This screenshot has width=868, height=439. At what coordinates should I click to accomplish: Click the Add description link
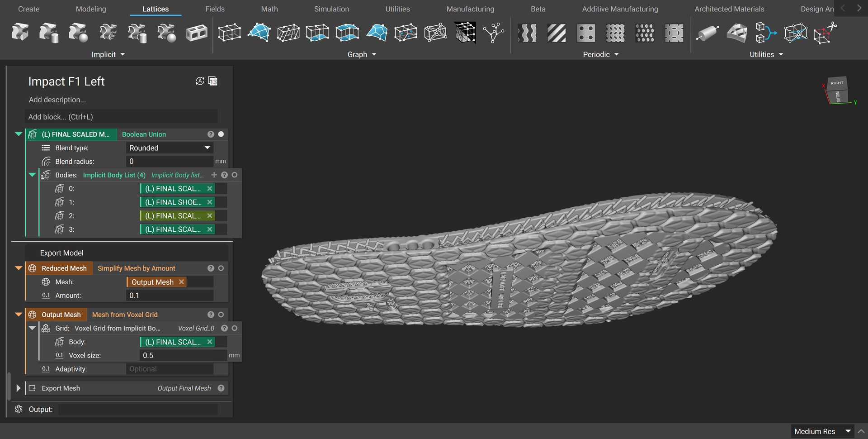pos(57,100)
